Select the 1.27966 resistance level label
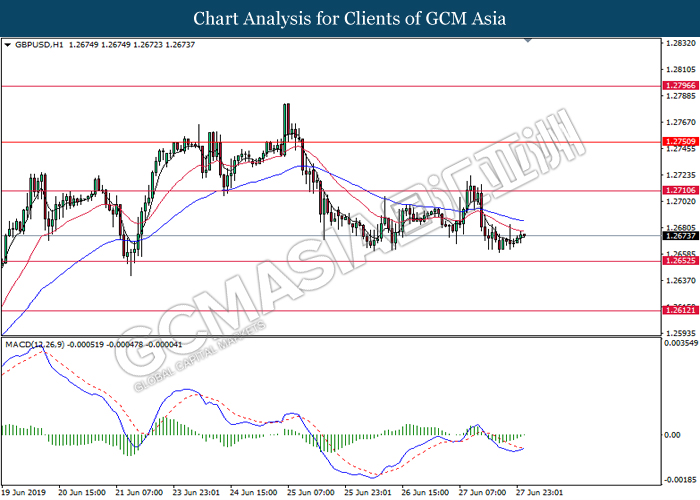The width and height of the screenshot is (700, 500). click(681, 85)
